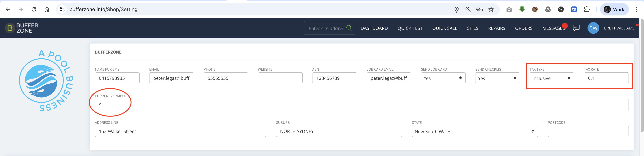Open the chat bubble icon in navbar

point(576,28)
